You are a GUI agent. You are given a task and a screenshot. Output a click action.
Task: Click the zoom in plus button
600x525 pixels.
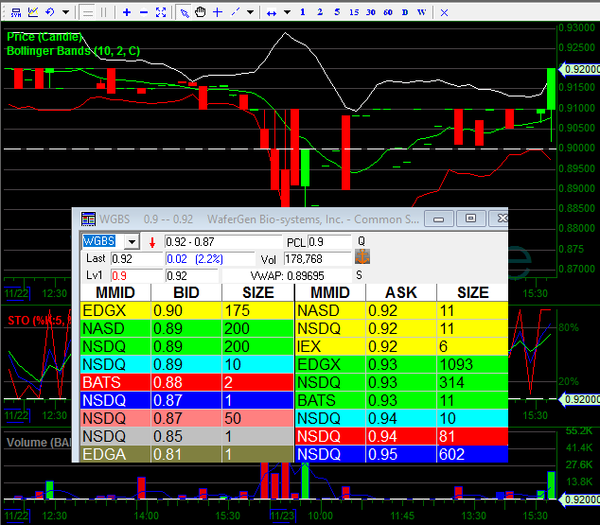126,12
